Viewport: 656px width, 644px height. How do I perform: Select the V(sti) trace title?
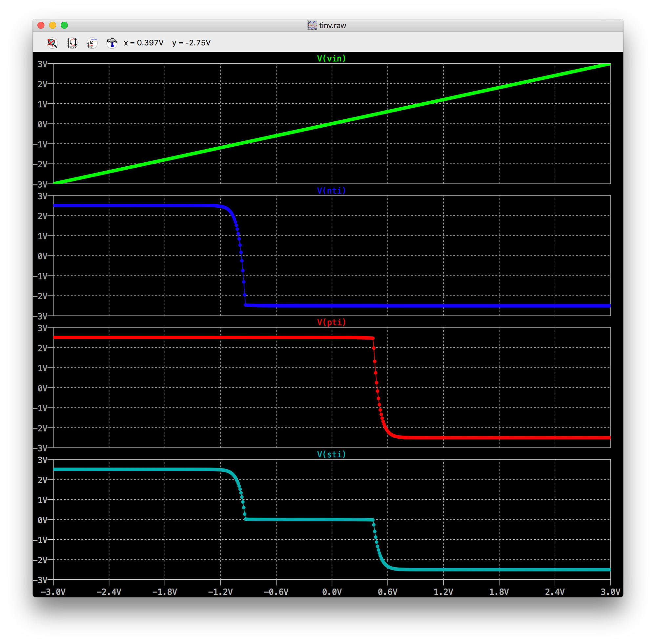click(331, 455)
